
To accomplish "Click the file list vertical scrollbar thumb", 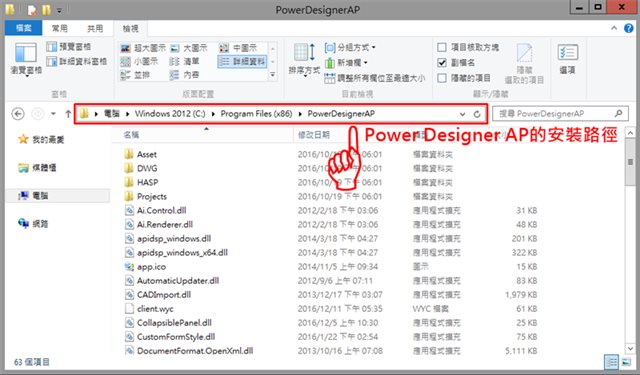I will coord(630,162).
